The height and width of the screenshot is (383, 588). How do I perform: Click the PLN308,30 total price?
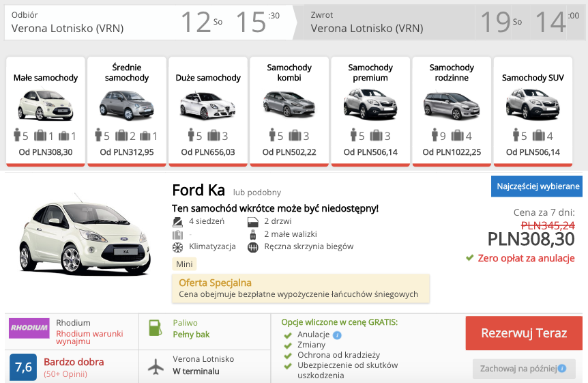[x=531, y=239]
